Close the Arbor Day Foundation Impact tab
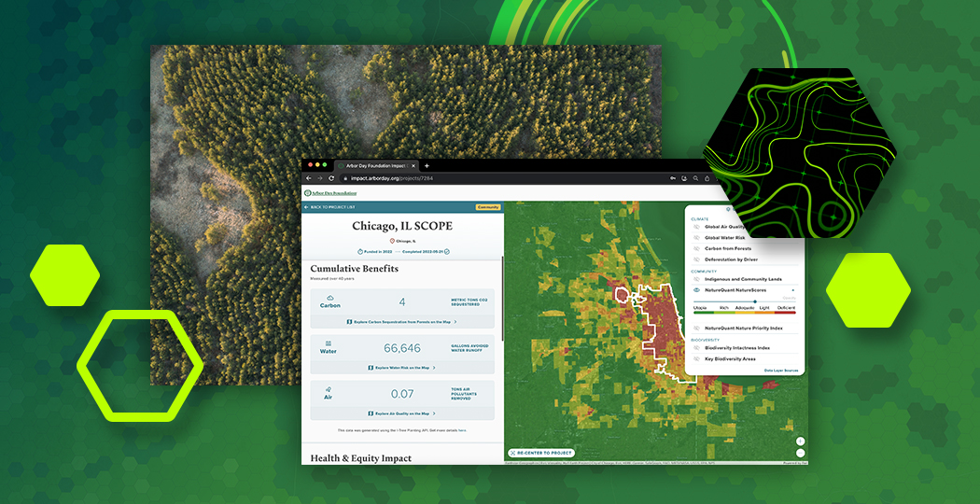This screenshot has width=980, height=504. coord(415,166)
